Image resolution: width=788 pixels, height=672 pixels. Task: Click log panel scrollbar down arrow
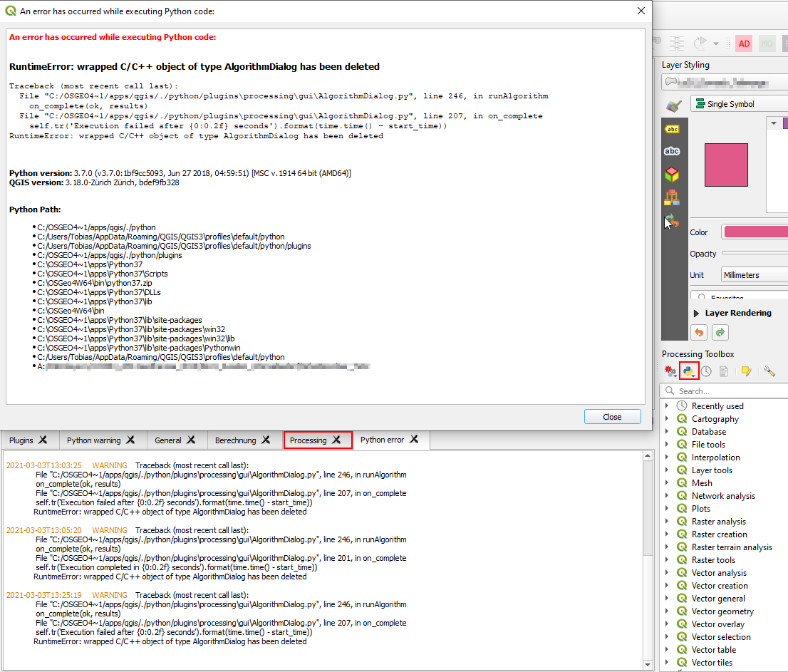pos(648,664)
